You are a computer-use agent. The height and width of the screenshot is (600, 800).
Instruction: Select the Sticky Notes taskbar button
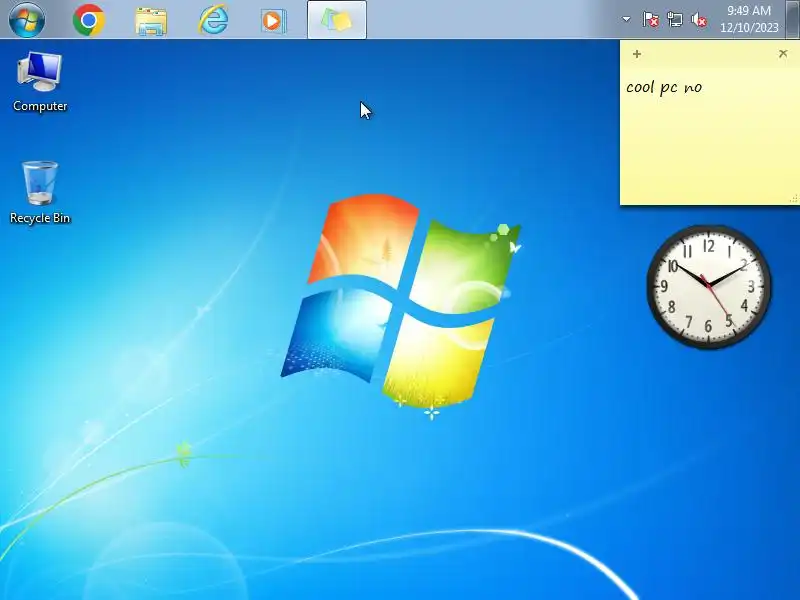pyautogui.click(x=337, y=20)
